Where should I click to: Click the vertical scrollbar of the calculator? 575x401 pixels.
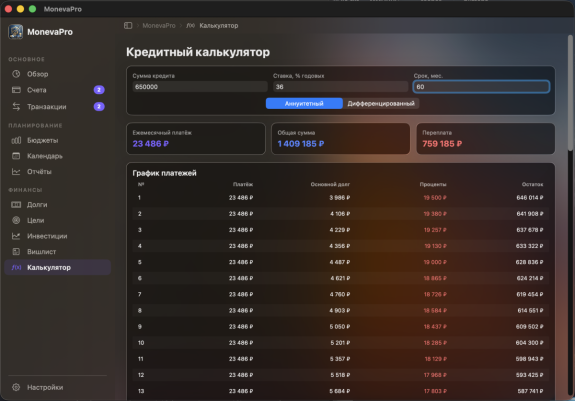(x=570, y=92)
